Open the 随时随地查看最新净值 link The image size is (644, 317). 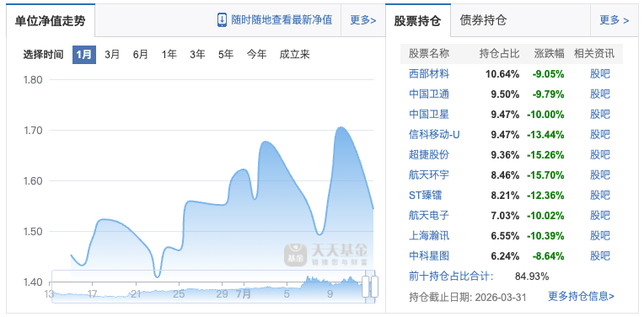click(282, 19)
